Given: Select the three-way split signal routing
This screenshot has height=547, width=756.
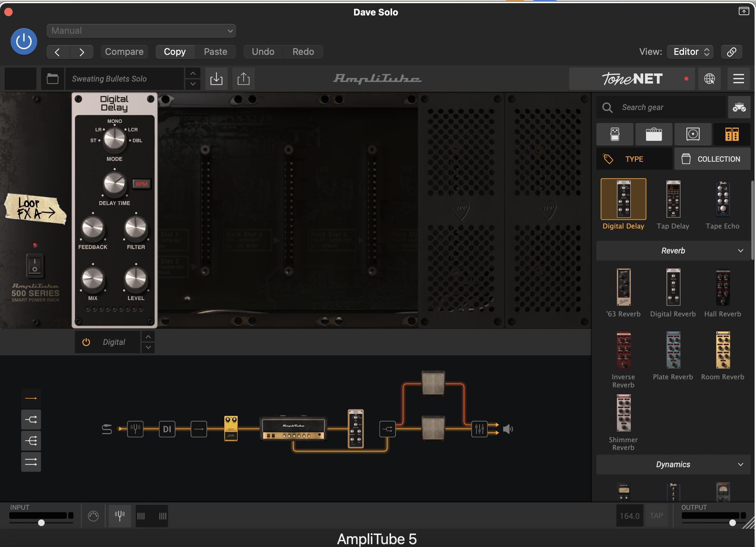Looking at the screenshot, I should coord(31,440).
